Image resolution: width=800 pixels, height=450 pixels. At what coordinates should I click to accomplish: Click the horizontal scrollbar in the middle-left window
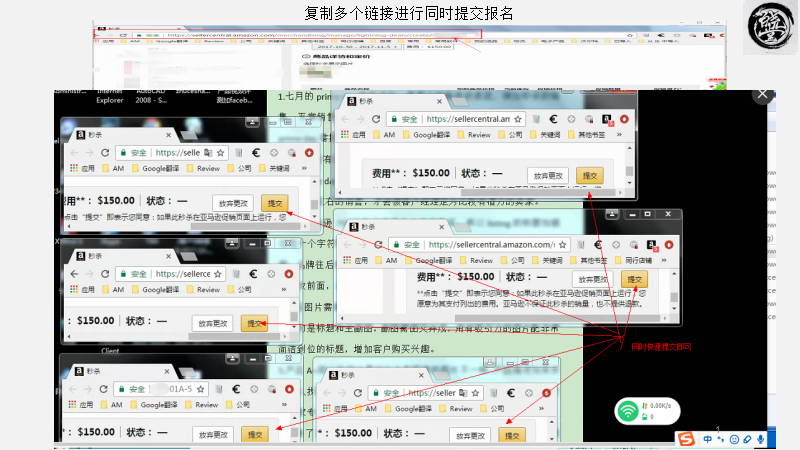point(234,336)
